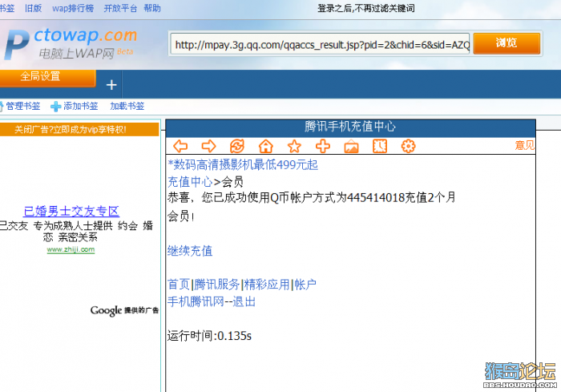Open the 腾讯服务 footer link

[217, 285]
